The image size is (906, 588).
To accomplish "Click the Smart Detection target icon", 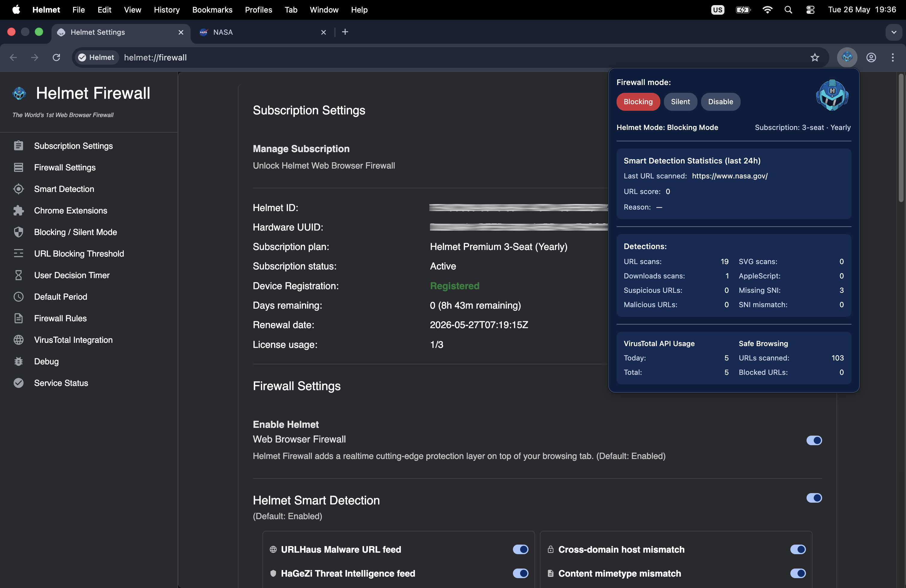I will pos(18,189).
